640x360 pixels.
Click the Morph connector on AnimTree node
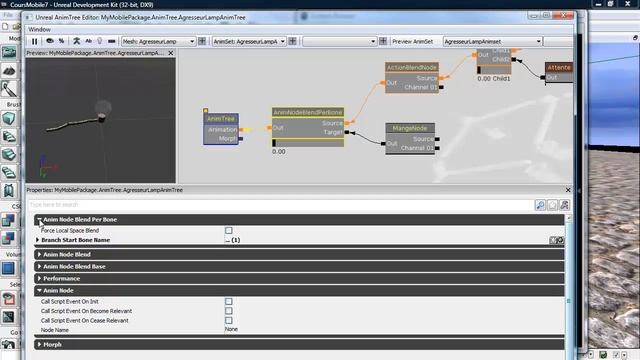241,139
